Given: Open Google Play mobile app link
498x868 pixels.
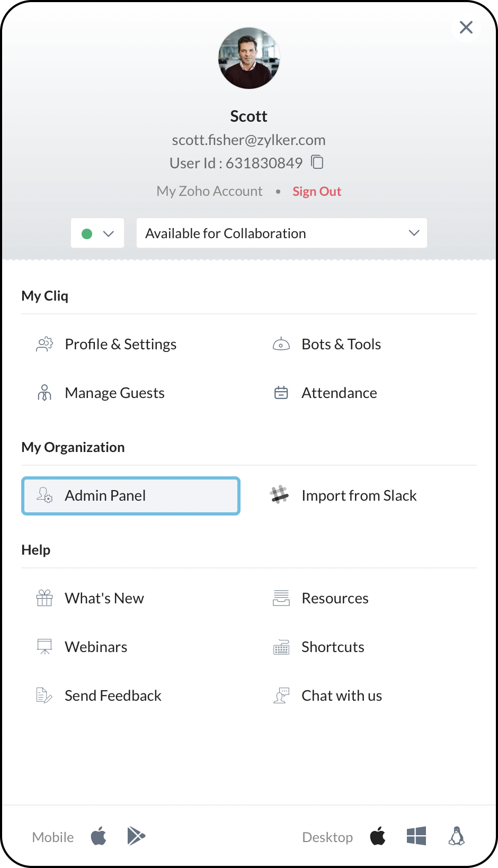Looking at the screenshot, I should tap(136, 836).
